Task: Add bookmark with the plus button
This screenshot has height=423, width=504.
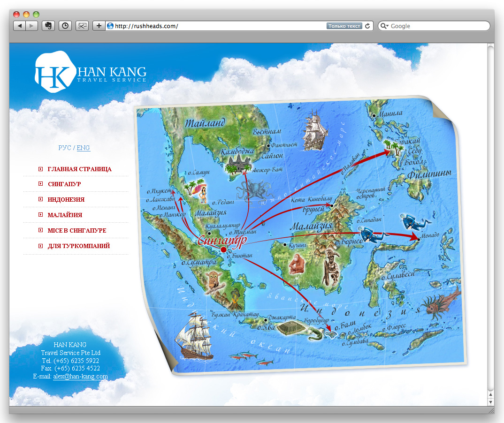Action: point(99,26)
